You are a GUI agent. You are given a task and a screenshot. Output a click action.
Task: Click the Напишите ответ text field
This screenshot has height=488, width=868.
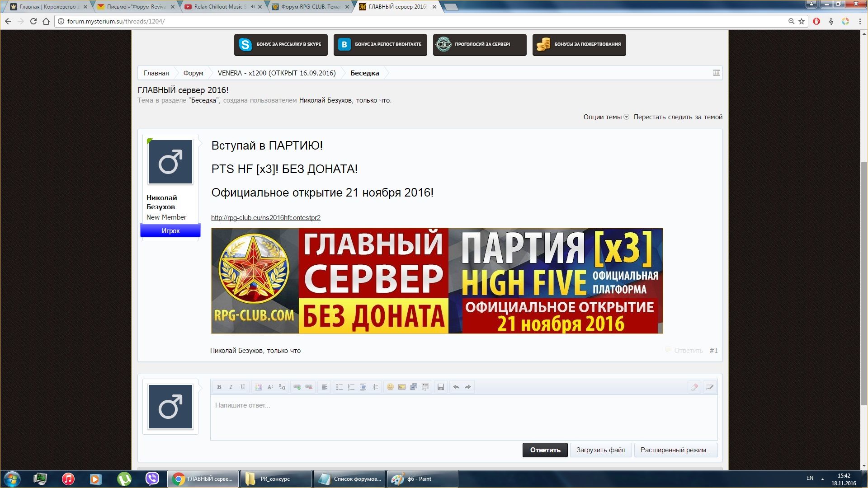click(463, 417)
